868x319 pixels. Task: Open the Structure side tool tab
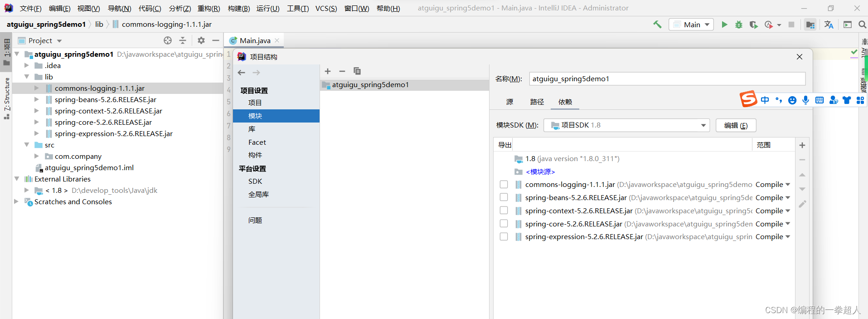click(x=6, y=98)
